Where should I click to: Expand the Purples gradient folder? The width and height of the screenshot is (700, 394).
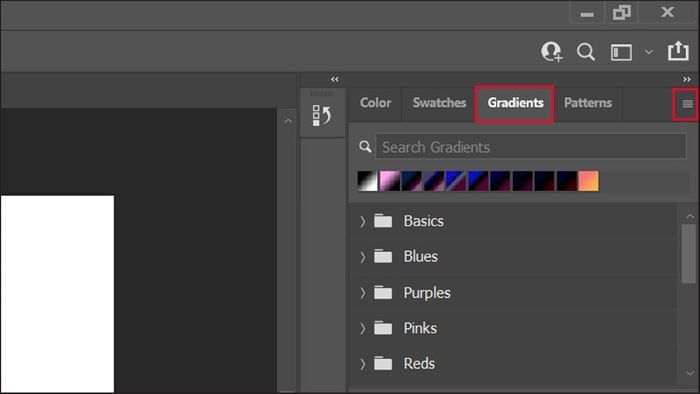point(362,293)
